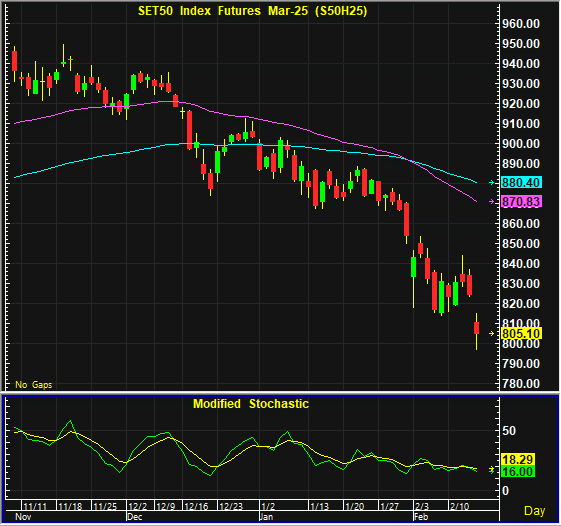Viewport: 561px width, 526px height.
Task: Click the Day timeframe label
Action: pyautogui.click(x=535, y=511)
